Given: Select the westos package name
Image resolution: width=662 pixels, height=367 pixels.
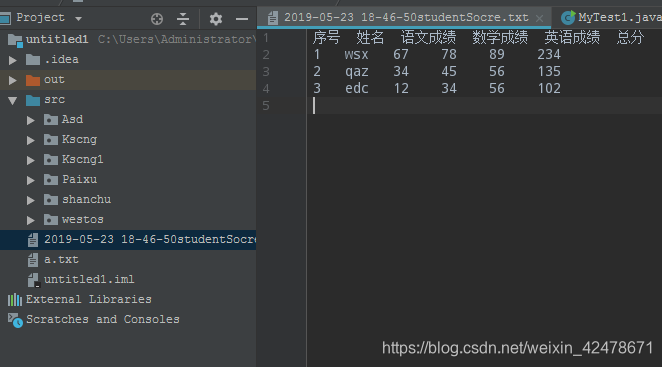Looking at the screenshot, I should (x=83, y=219).
